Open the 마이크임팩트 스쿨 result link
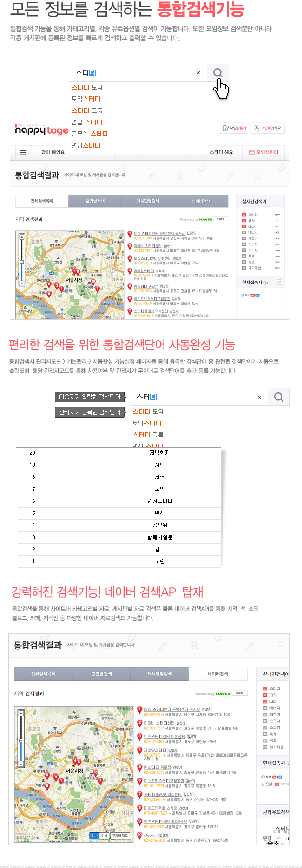 pyautogui.click(x=161, y=808)
